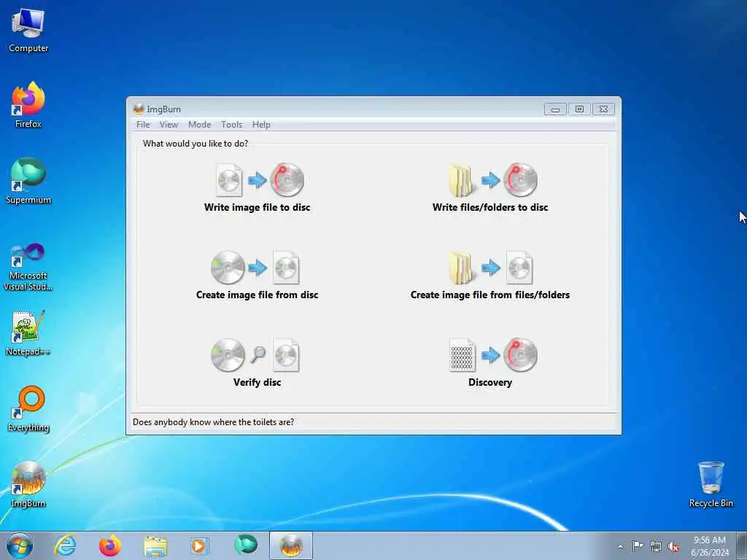
Task: Open the Action Center flag icon
Action: [x=638, y=546]
